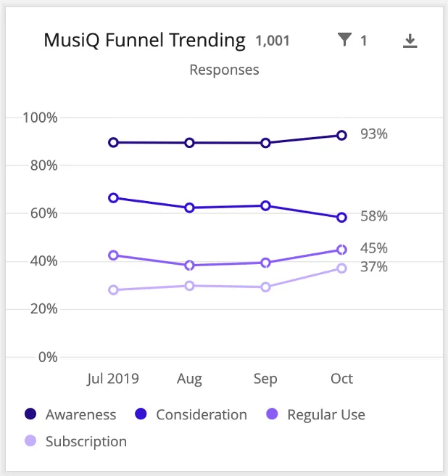Click Awareness legend color dot
The height and width of the screenshot is (476, 448).
(x=30, y=415)
